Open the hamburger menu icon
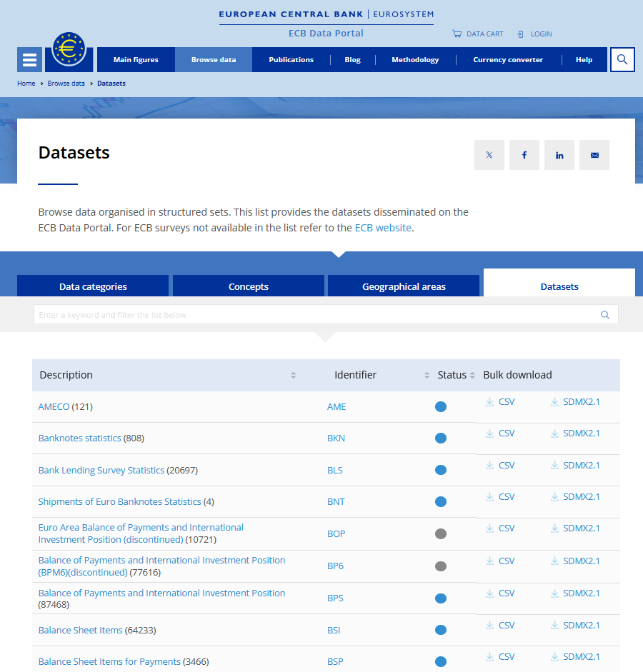643x672 pixels. pos(29,59)
